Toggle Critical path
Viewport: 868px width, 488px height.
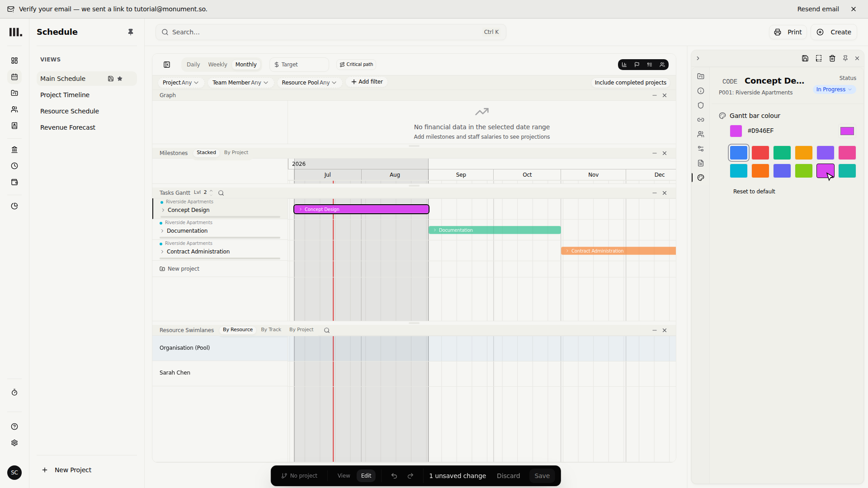point(357,65)
